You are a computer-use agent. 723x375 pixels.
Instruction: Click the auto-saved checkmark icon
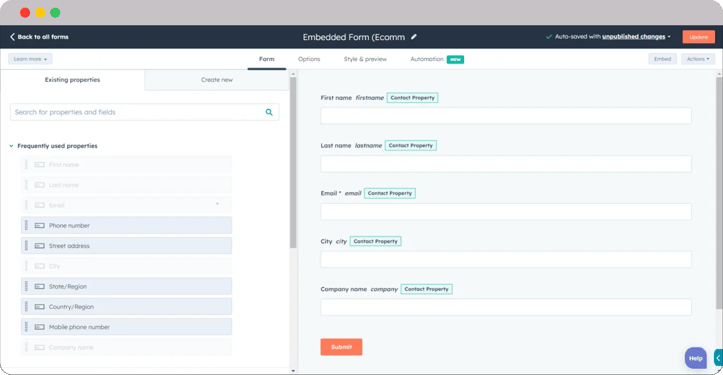pos(549,37)
